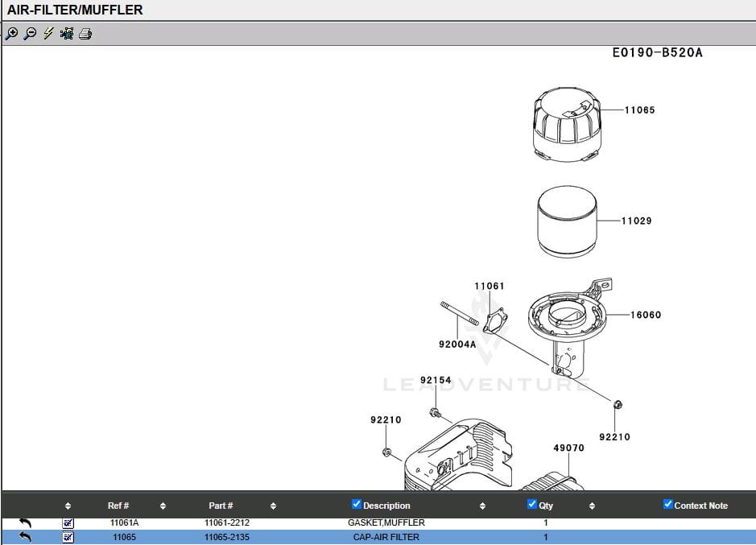756x545 pixels.
Task: Click the sort arrows just after Ref #
Action: (163, 506)
